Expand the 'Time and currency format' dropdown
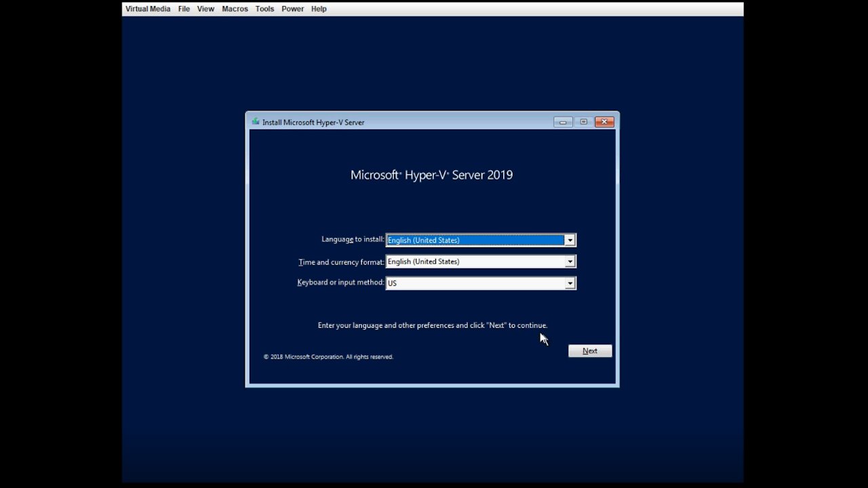Image resolution: width=868 pixels, height=488 pixels. (x=570, y=262)
